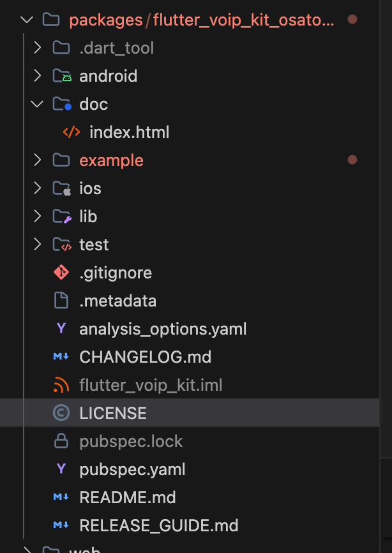Click the git icon beside .gitignore
This screenshot has height=553, width=392.
[61, 273]
